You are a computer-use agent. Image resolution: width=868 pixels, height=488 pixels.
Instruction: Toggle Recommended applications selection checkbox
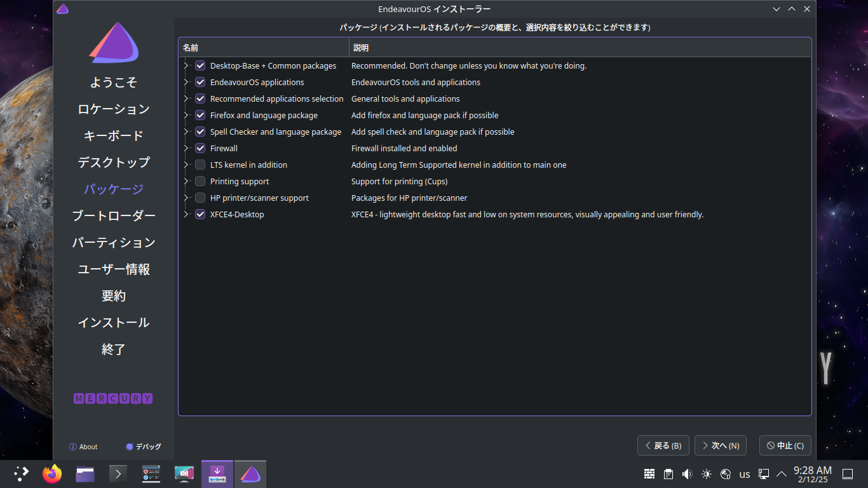pyautogui.click(x=200, y=98)
